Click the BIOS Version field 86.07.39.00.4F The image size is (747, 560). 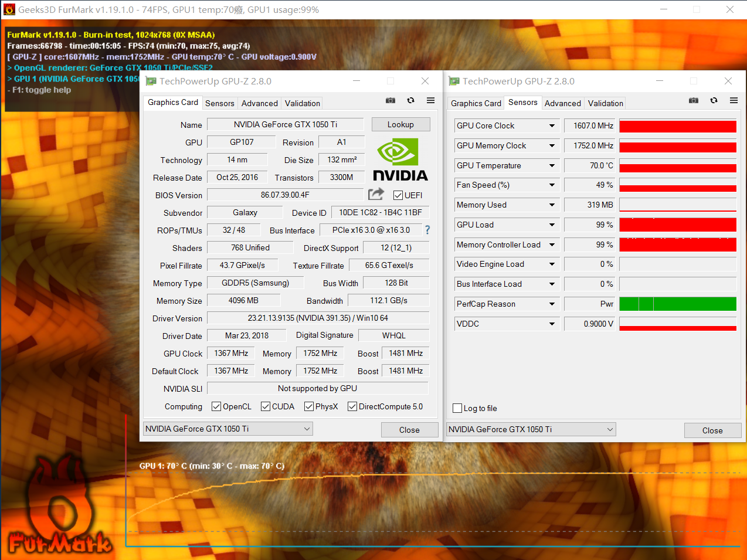[x=285, y=195]
